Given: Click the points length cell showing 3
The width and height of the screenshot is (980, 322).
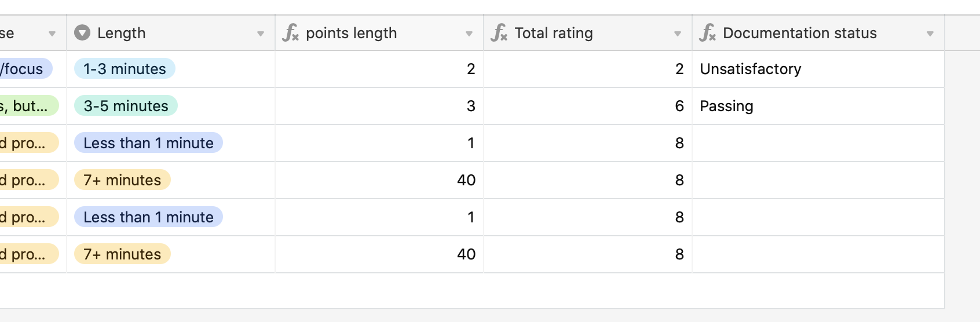Looking at the screenshot, I should [379, 106].
